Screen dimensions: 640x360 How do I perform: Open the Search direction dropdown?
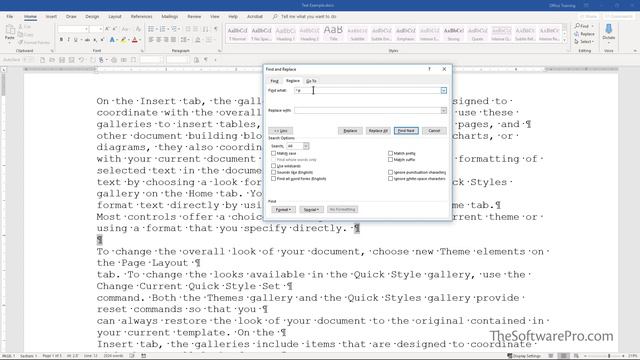click(306, 146)
